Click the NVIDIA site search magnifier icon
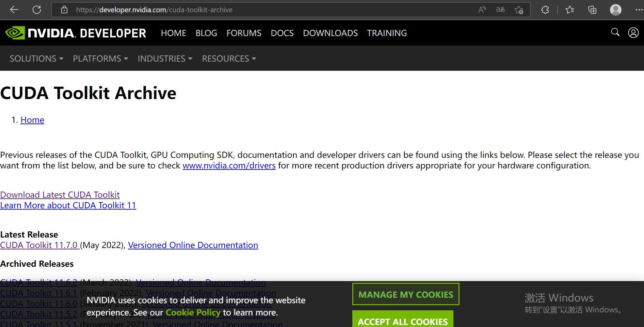 (x=615, y=32)
